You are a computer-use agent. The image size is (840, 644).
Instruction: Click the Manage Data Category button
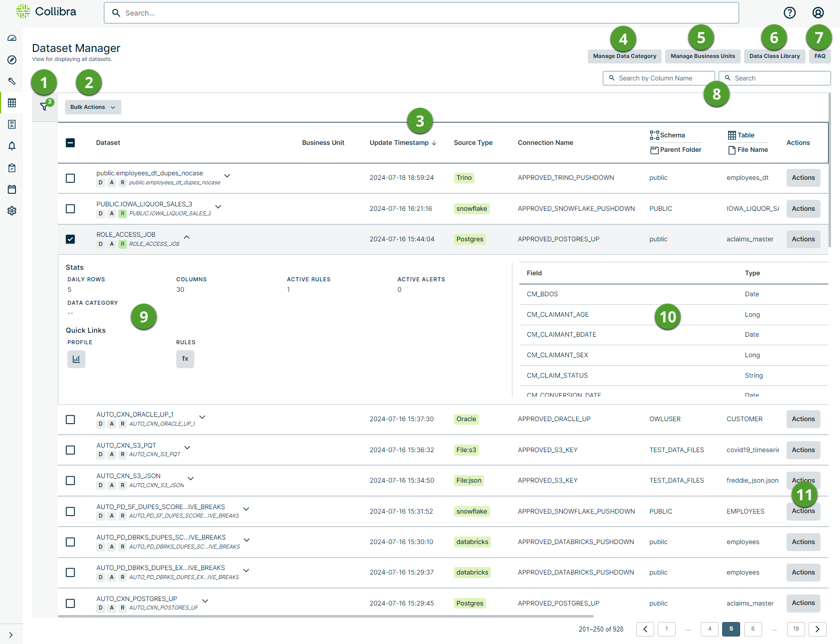tap(624, 56)
